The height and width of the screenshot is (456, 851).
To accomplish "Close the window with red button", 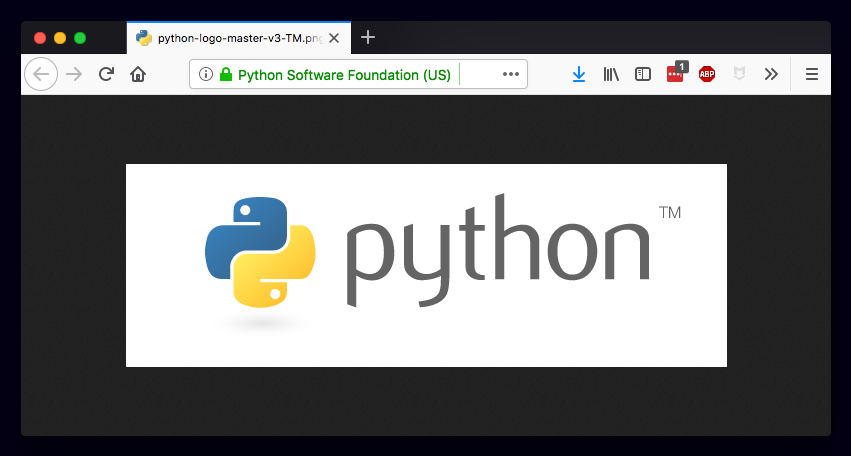I will point(40,38).
